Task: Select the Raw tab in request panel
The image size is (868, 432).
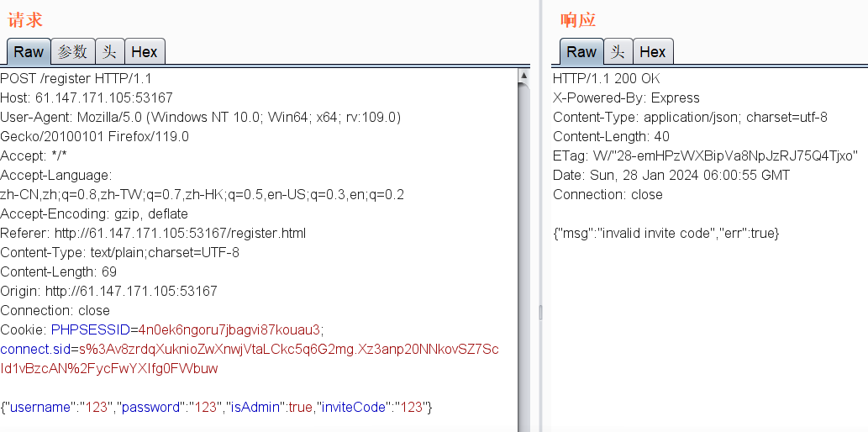Action: 29,51
